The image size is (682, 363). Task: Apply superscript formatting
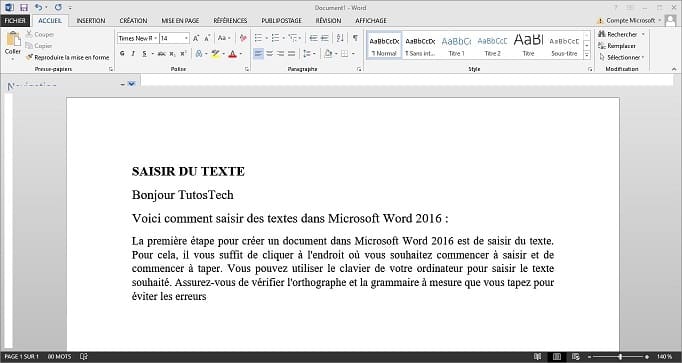coord(183,54)
